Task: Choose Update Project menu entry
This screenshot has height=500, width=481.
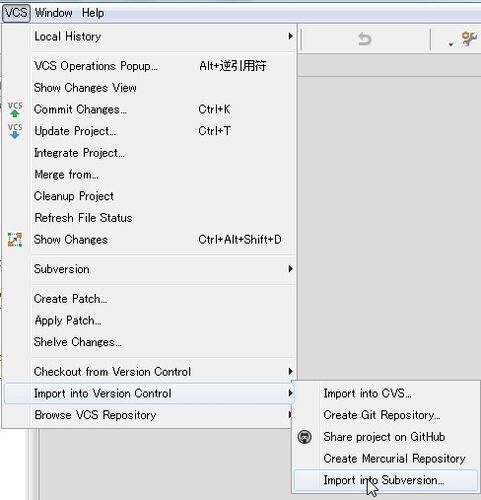Action: 150,131
